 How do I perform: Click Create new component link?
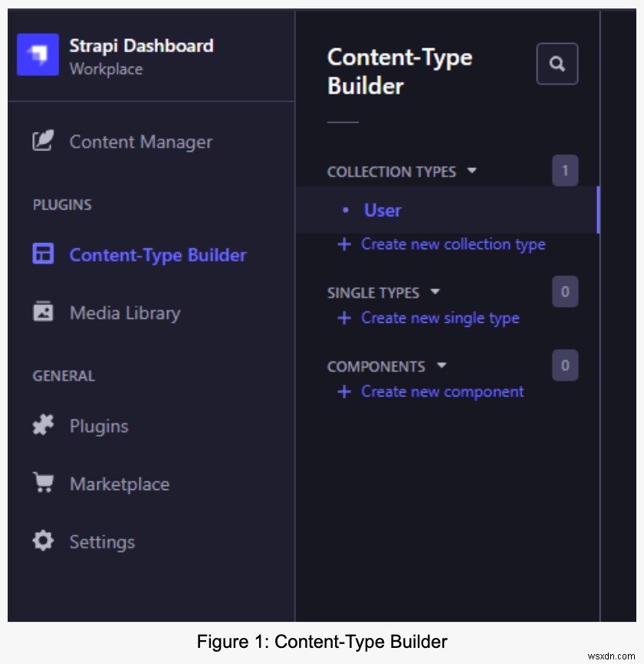tap(442, 392)
